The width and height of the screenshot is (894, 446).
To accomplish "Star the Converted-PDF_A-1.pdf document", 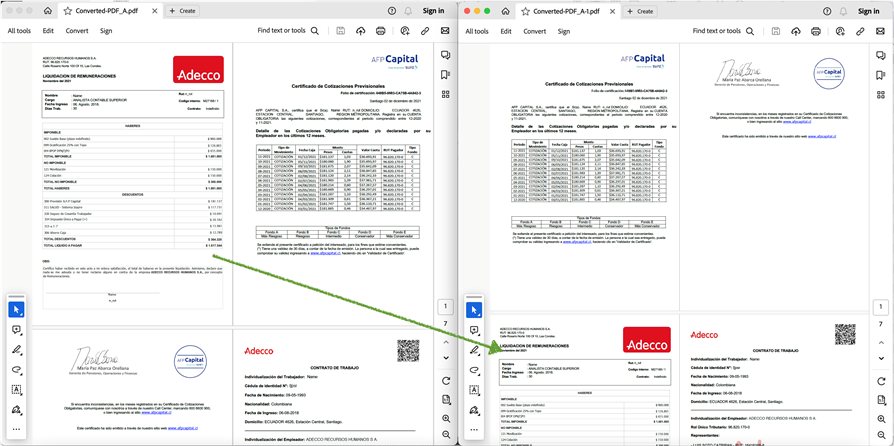I will [523, 10].
